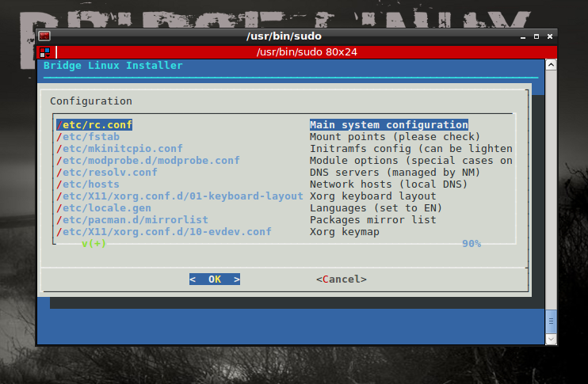Maximize the /usr/bin/sudo window

(536, 36)
